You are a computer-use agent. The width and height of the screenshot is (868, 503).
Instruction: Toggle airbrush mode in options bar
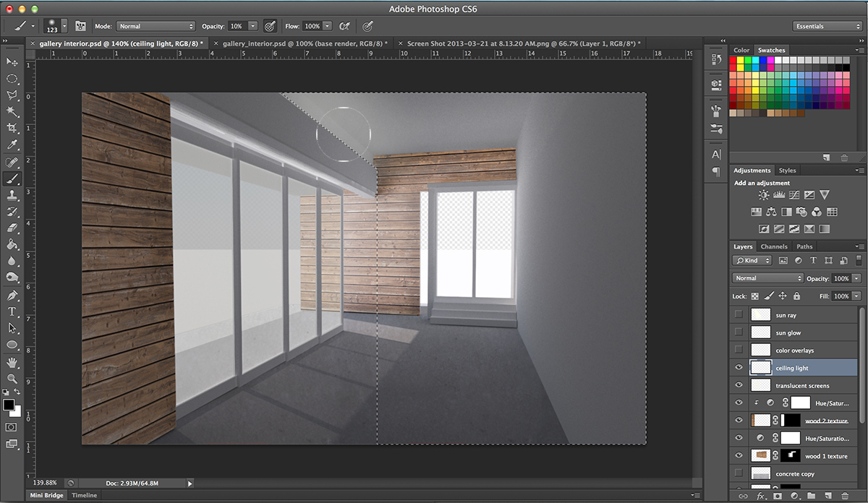(344, 26)
